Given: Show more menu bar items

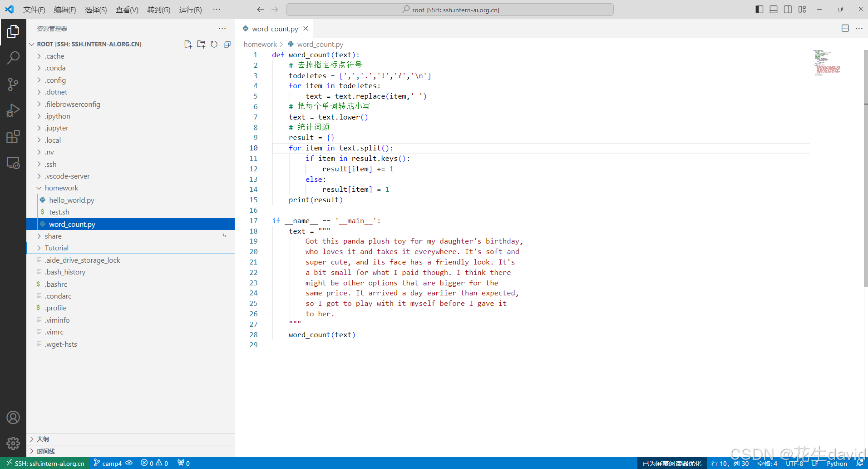Looking at the screenshot, I should coord(217,10).
